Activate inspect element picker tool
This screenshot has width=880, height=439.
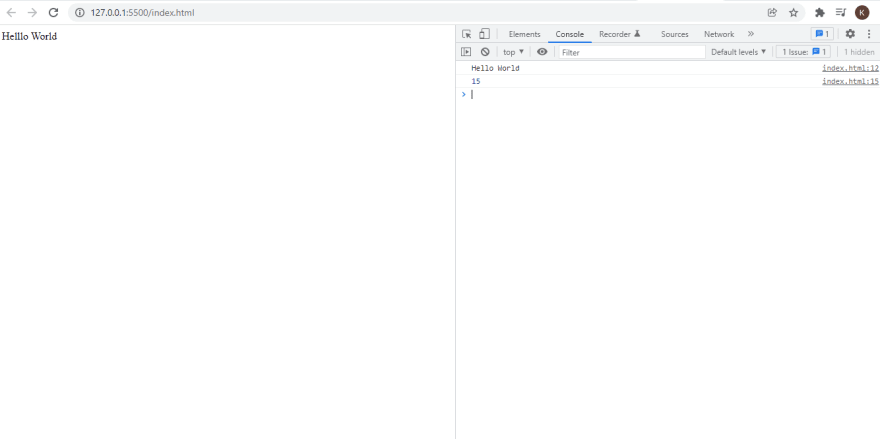point(466,34)
